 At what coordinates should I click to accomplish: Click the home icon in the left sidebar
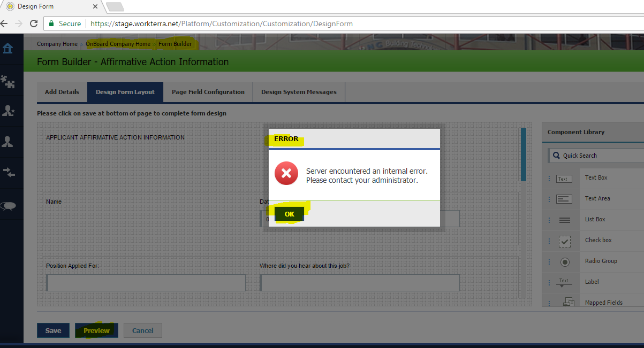(x=8, y=49)
